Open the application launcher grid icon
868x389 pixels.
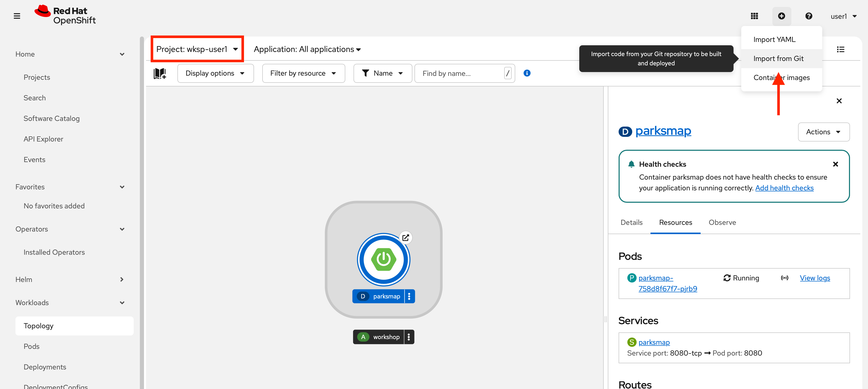tap(754, 16)
